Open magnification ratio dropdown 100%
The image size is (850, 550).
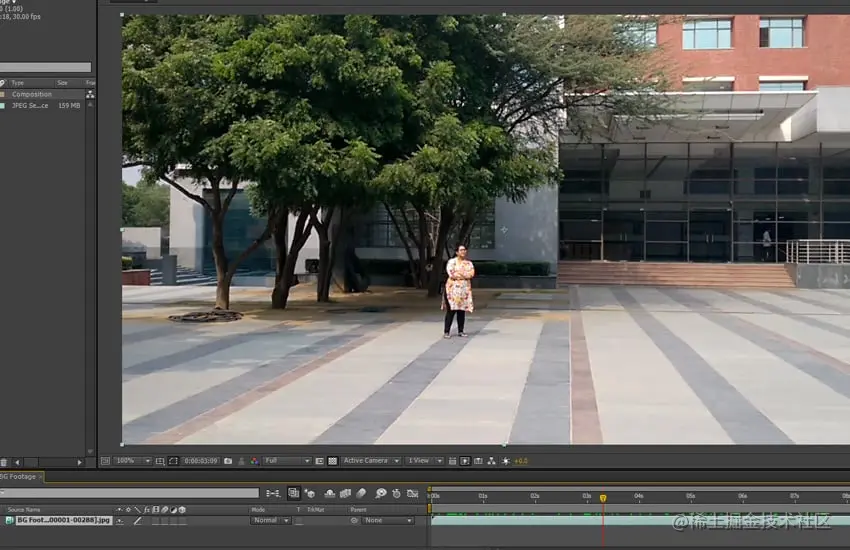[x=133, y=461]
